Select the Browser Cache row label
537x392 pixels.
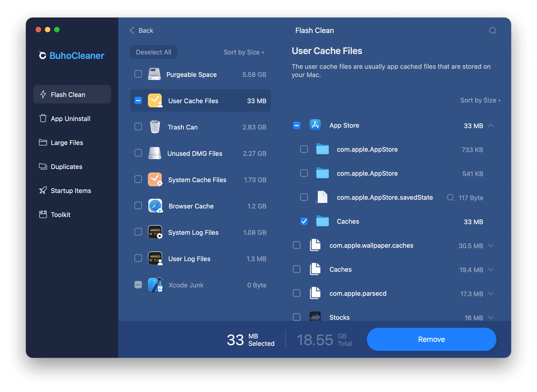tap(191, 206)
